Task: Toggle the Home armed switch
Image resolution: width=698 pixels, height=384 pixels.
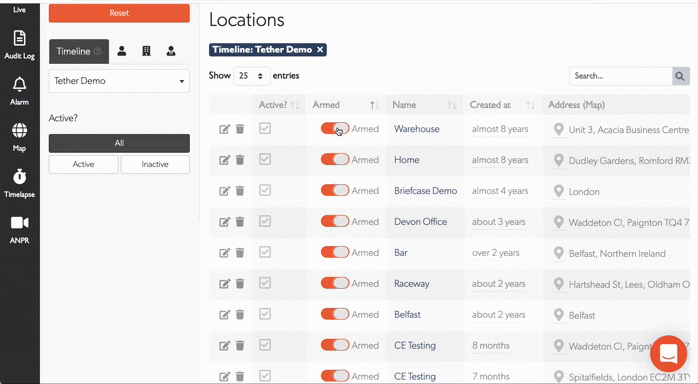Action: pyautogui.click(x=335, y=159)
